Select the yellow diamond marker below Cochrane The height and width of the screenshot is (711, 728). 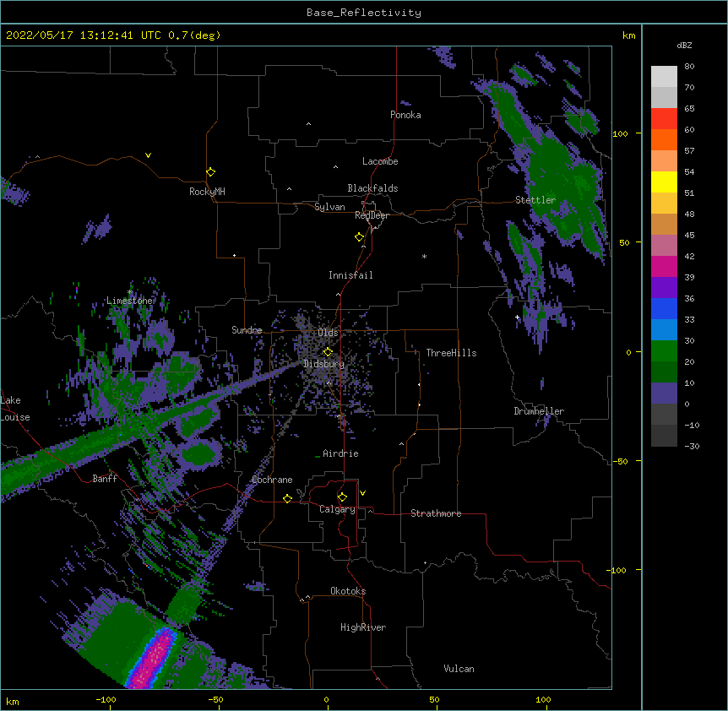click(x=287, y=498)
